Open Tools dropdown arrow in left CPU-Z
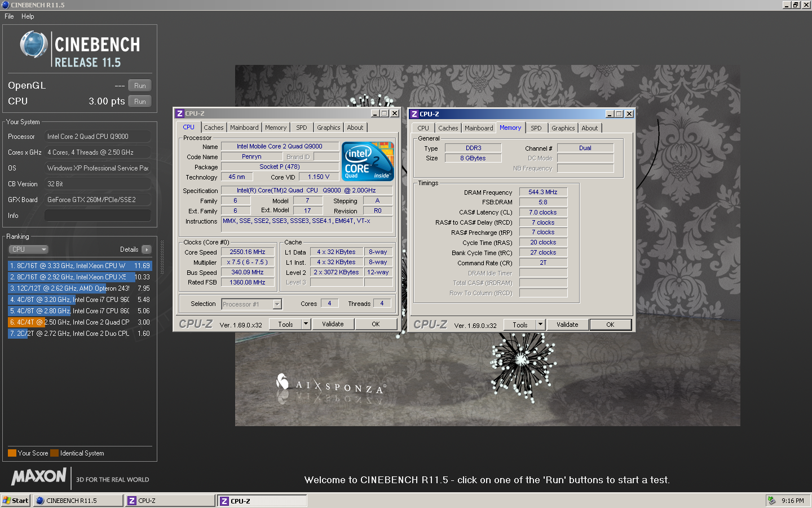Viewport: 812px width, 508px height. 306,325
